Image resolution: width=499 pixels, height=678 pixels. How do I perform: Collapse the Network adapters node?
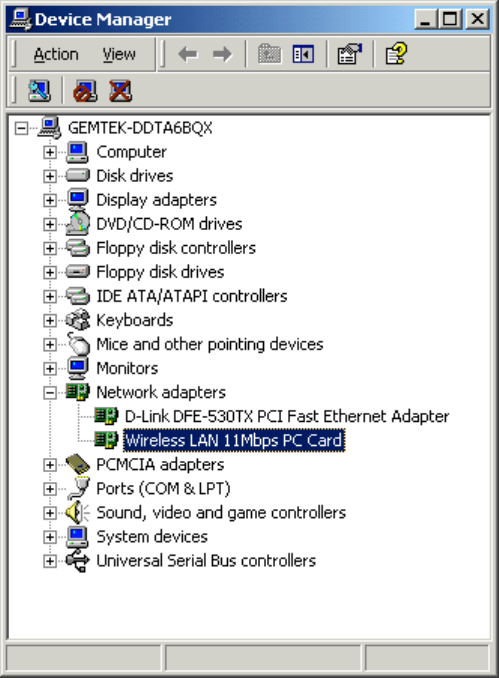50,393
